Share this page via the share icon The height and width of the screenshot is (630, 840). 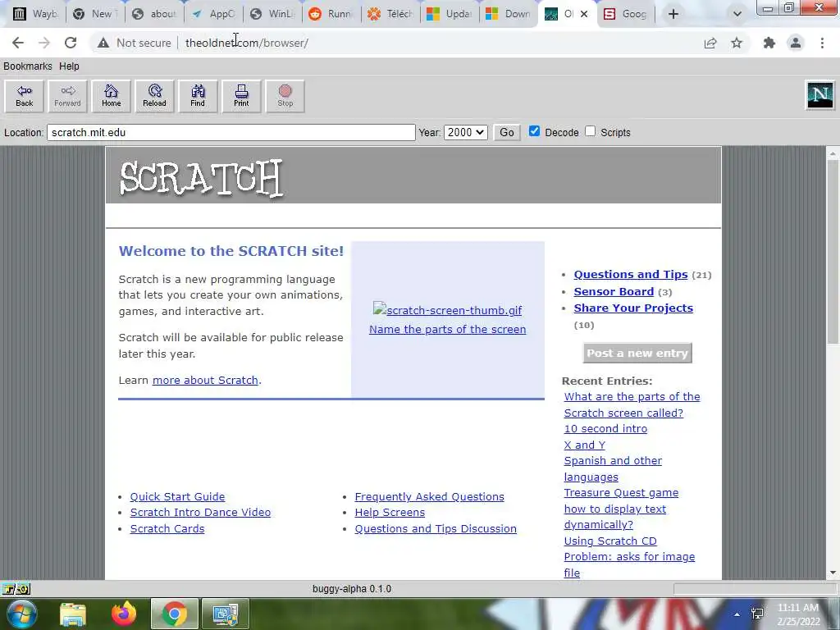coord(710,43)
